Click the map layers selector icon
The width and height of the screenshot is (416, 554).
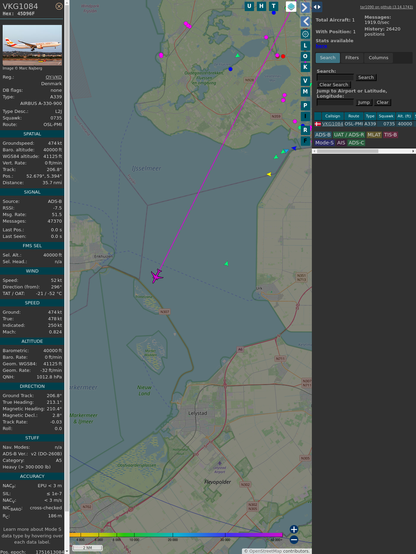click(291, 6)
